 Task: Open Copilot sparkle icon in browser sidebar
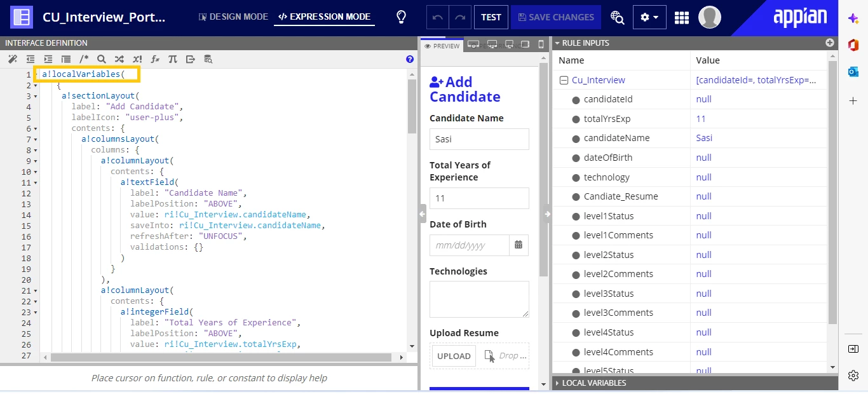853,18
